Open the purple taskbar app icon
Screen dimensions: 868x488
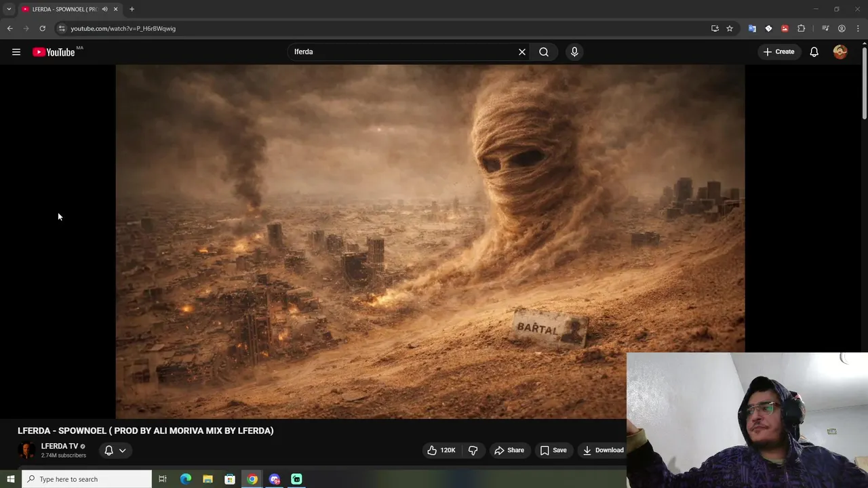coord(275,479)
